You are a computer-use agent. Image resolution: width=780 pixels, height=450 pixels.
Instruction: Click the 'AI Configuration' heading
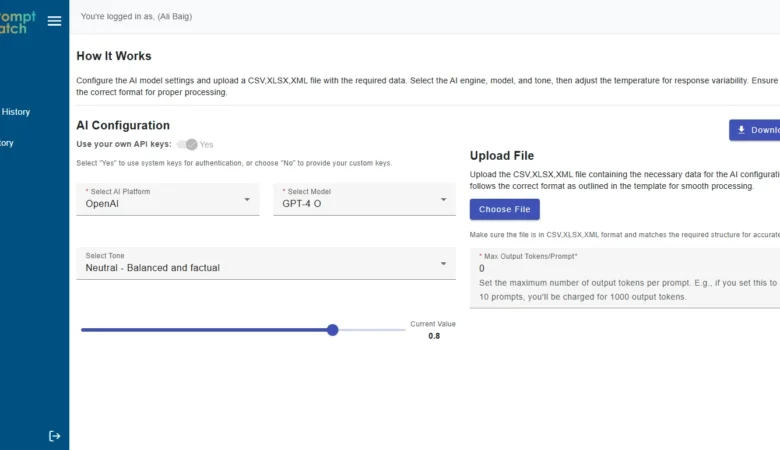point(123,125)
